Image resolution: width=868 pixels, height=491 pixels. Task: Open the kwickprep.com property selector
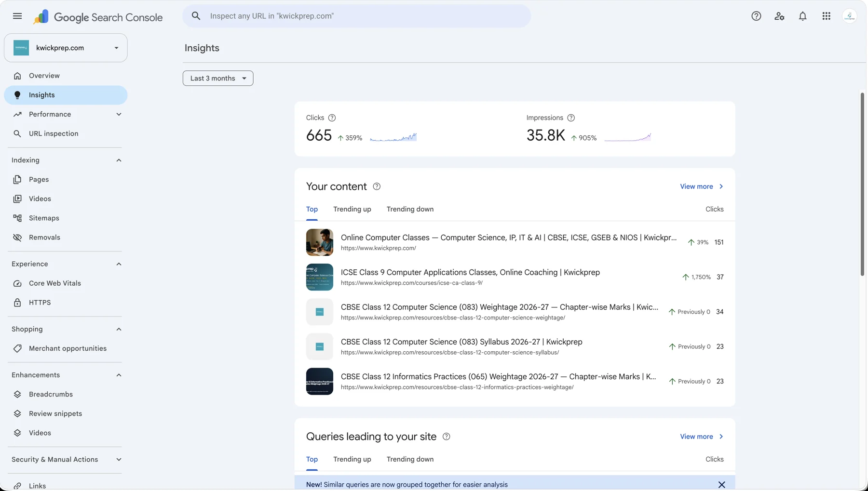(66, 48)
